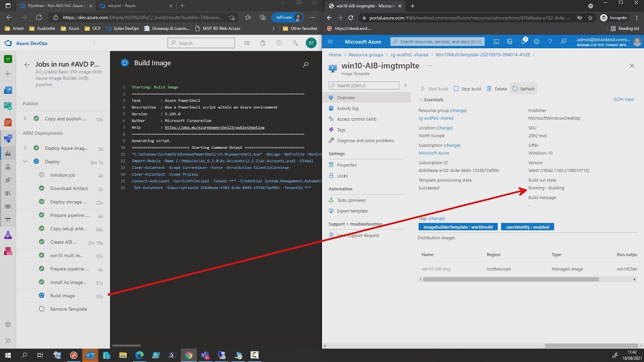Screen dimensions: 644x362
Task: Open DevOps user settings icon
Action: (x=295, y=43)
